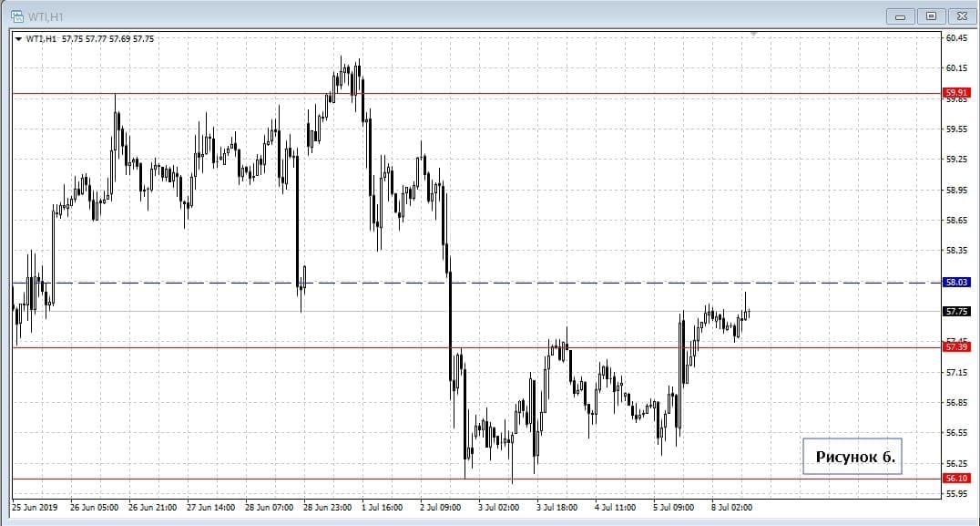Viewport: 980px width, 526px height.
Task: Click the 60.45 value on price scale
Action: (x=956, y=38)
